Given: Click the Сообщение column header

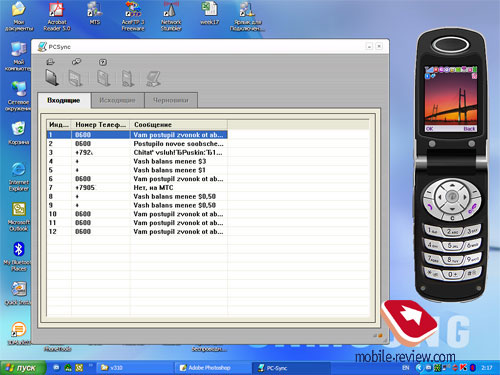Looking at the screenshot, I should point(179,125).
